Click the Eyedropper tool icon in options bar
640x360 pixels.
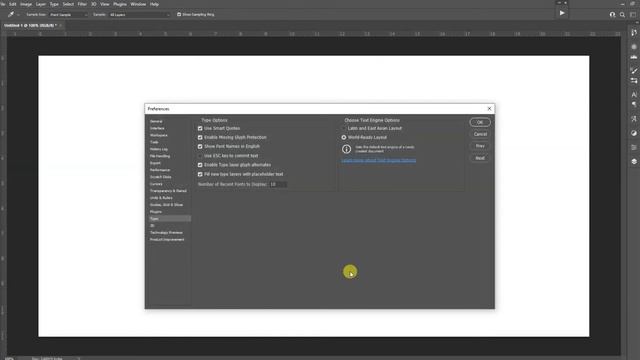click(x=11, y=14)
